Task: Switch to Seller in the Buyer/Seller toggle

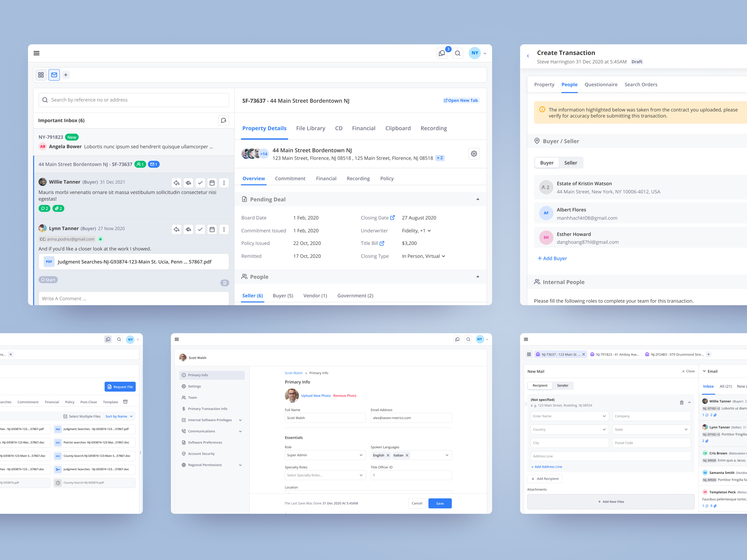Action: click(x=571, y=162)
